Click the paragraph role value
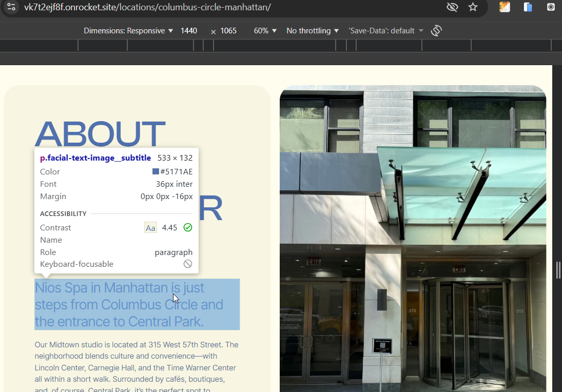The width and height of the screenshot is (562, 392). 173,252
